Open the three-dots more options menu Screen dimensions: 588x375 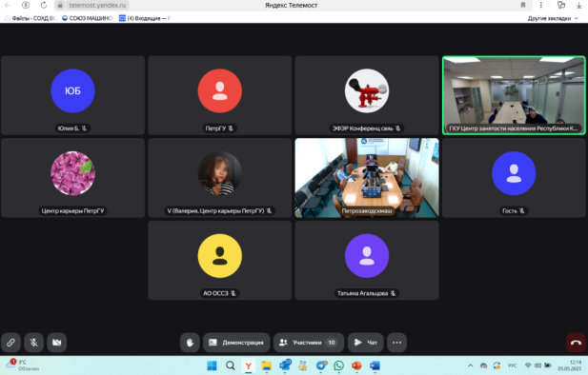[396, 343]
